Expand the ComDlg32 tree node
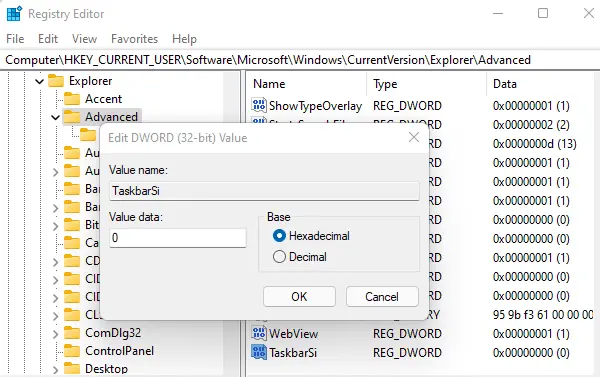The image size is (600, 377). (x=55, y=334)
